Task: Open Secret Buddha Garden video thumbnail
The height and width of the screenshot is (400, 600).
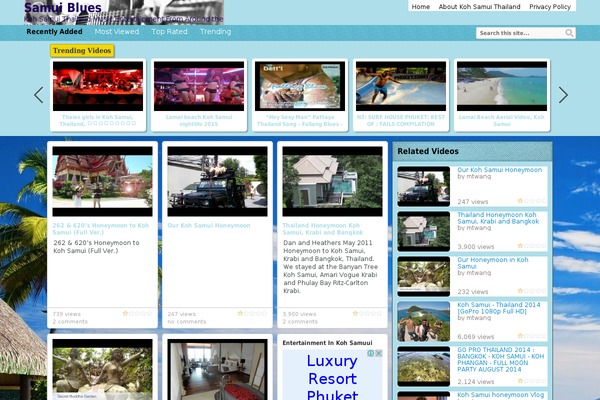Action: 102,369
